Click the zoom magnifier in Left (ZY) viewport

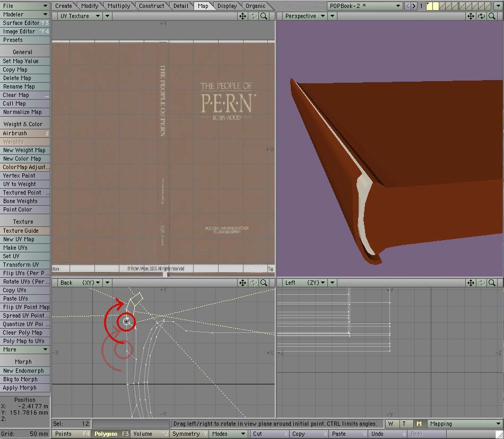492,283
